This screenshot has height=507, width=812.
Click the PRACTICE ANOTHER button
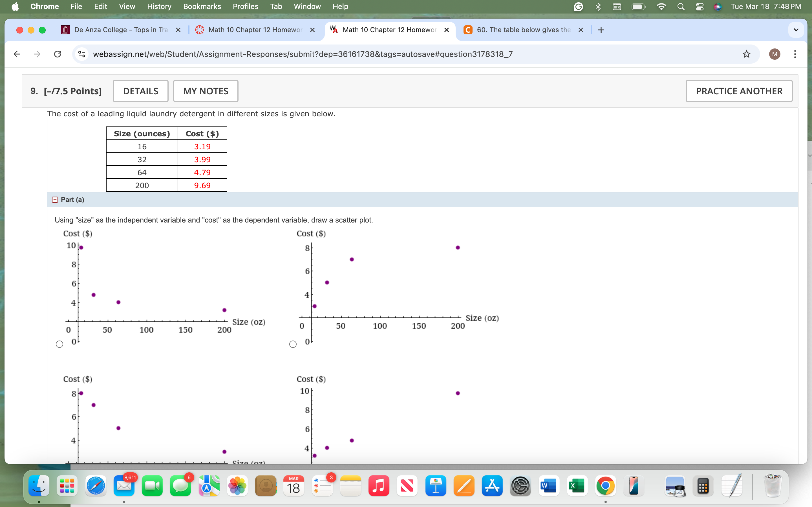point(739,91)
